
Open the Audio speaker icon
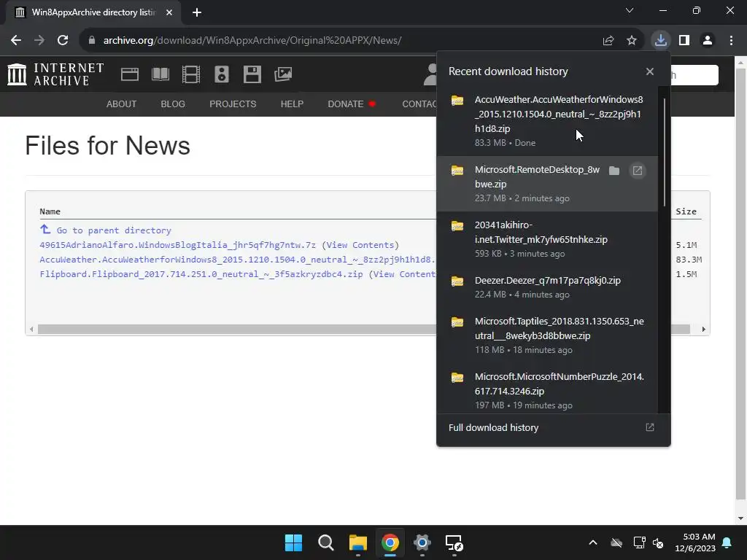pyautogui.click(x=222, y=74)
